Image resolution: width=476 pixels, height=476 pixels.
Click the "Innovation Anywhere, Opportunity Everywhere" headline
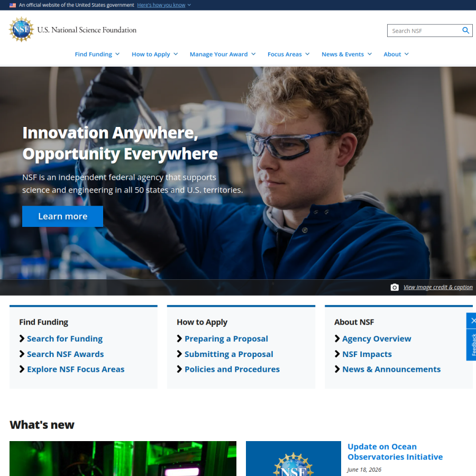point(120,143)
